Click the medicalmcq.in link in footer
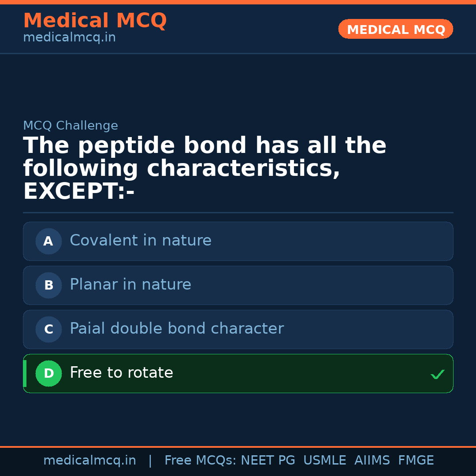The width and height of the screenshot is (476, 476). [x=90, y=460]
